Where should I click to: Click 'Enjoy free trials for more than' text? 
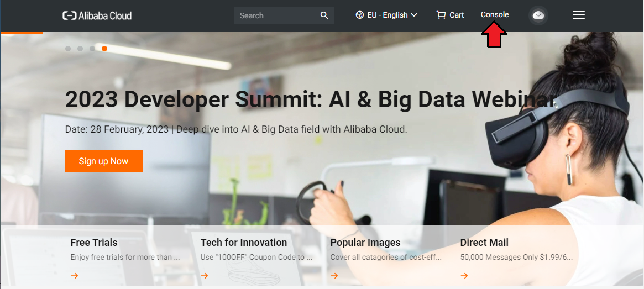pos(125,258)
